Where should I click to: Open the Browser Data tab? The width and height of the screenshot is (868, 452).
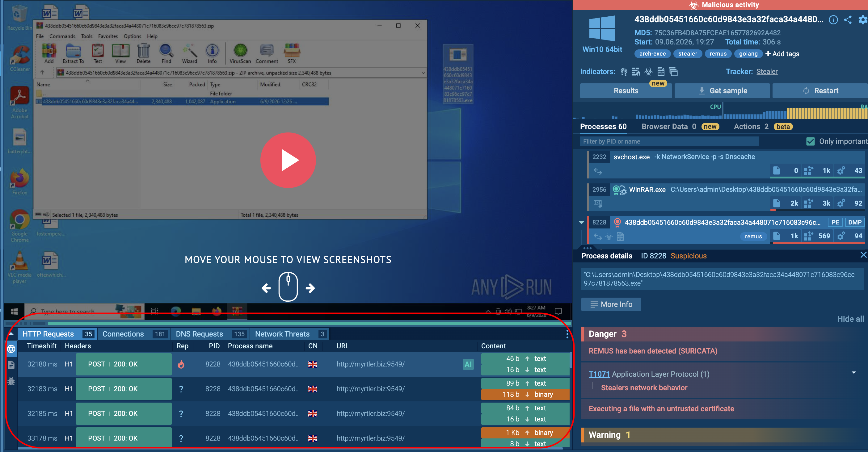pyautogui.click(x=680, y=127)
